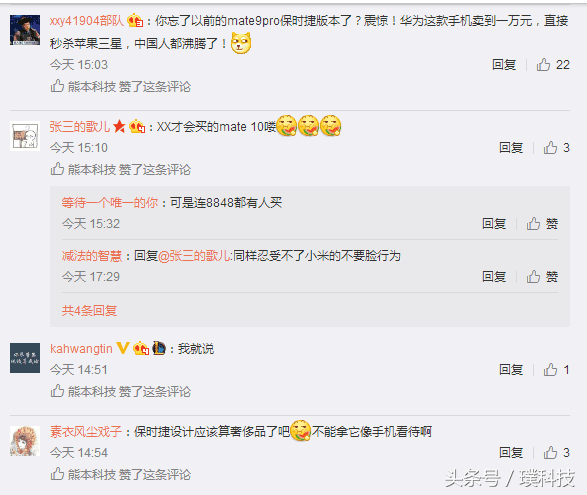Like the reply by 减法的智慧
Viewport: 587px width, 495px height.
[542, 277]
